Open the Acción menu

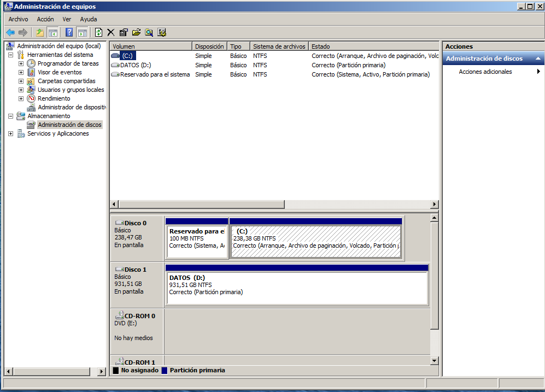(x=45, y=19)
